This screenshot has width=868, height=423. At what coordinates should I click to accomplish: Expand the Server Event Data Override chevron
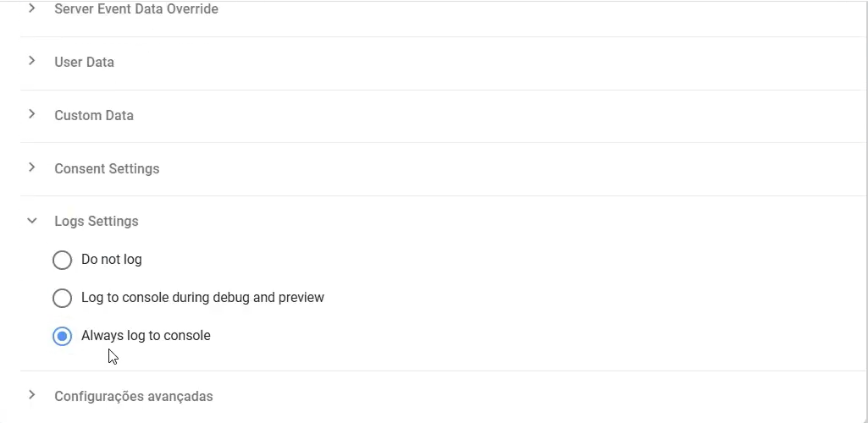32,8
